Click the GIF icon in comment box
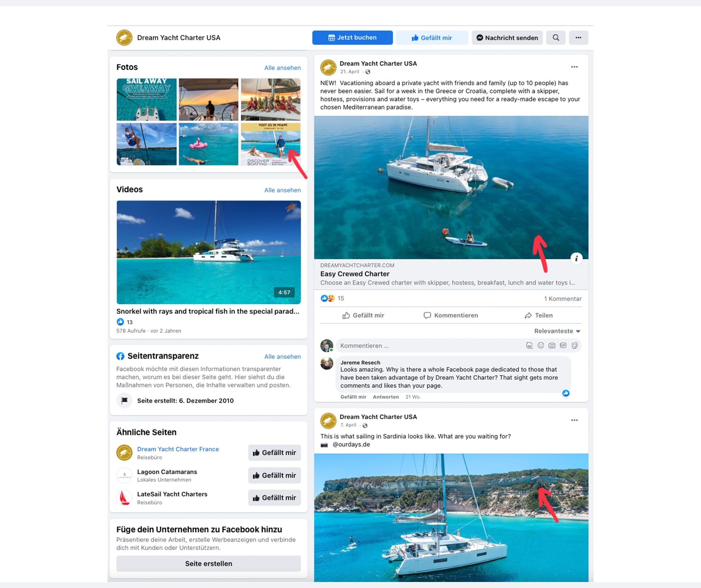The image size is (701, 588). click(563, 345)
